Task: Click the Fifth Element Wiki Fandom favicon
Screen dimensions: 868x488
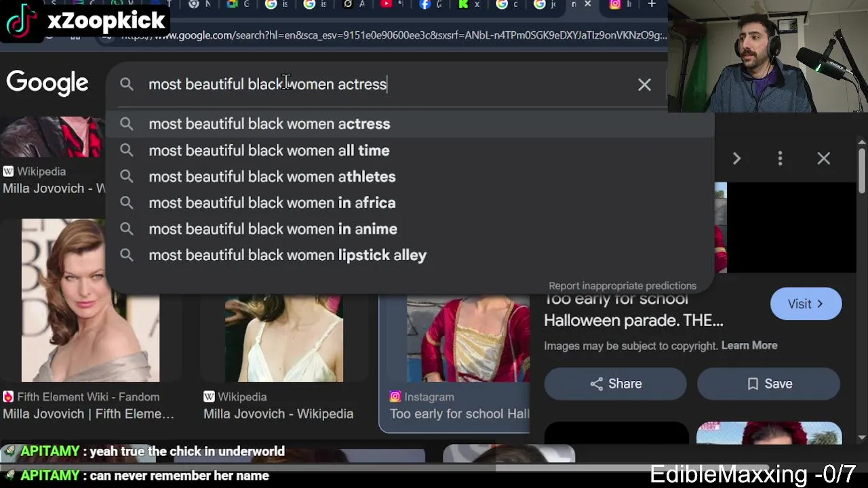Action: [8, 397]
